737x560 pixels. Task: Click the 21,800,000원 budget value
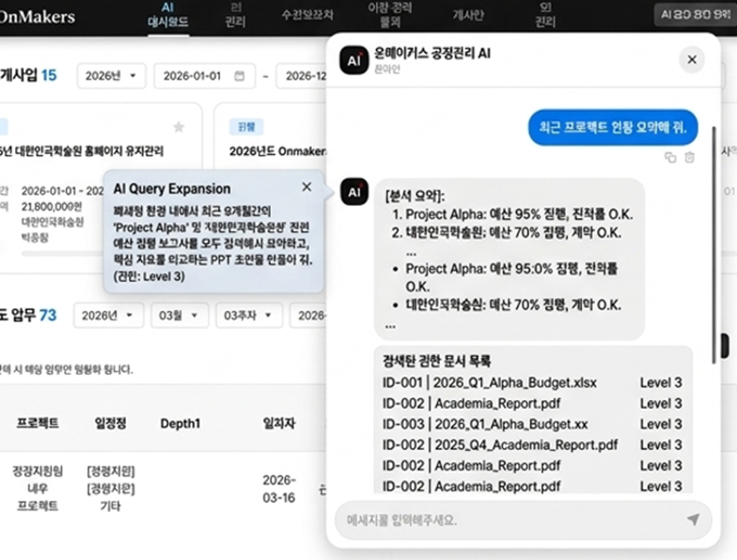(x=52, y=207)
